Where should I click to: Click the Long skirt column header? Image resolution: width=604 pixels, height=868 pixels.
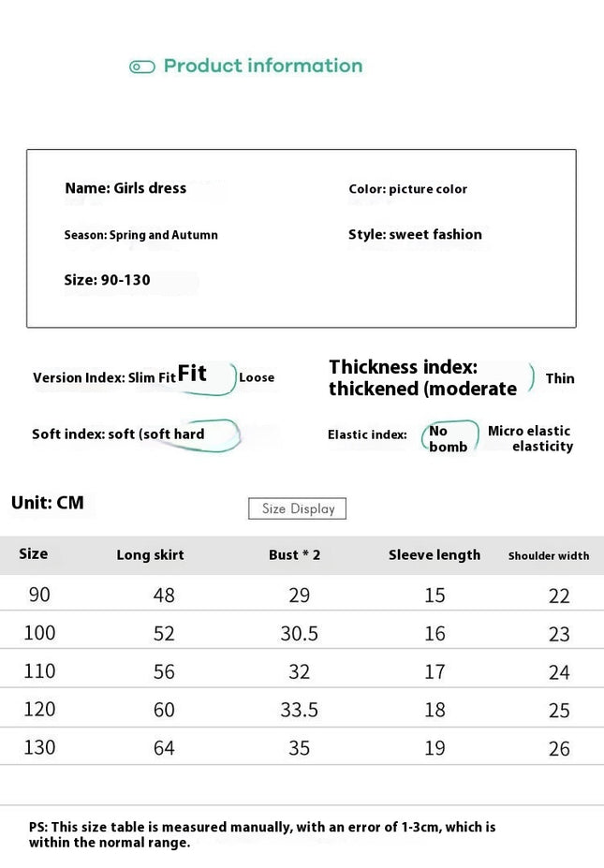pos(150,554)
